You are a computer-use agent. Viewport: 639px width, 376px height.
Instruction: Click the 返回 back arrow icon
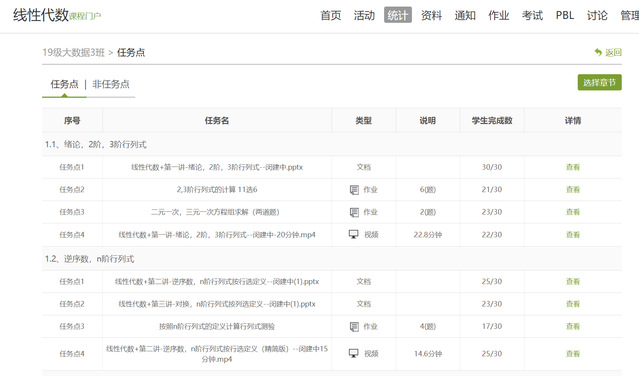(598, 52)
